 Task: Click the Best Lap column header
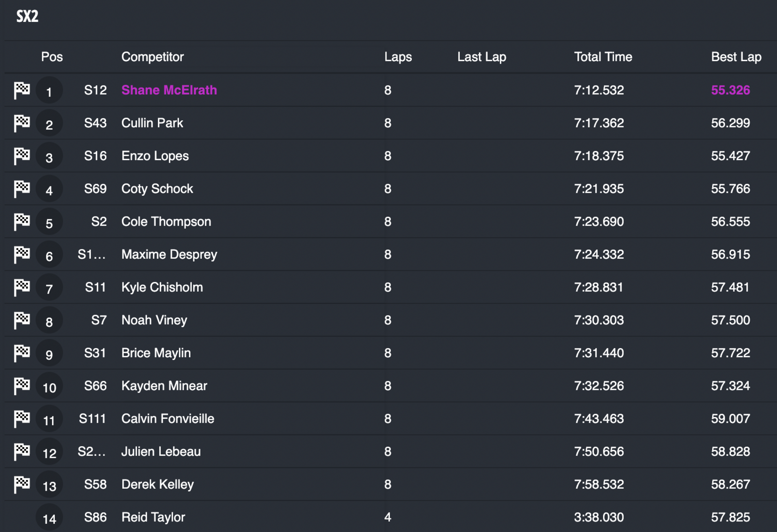[736, 57]
